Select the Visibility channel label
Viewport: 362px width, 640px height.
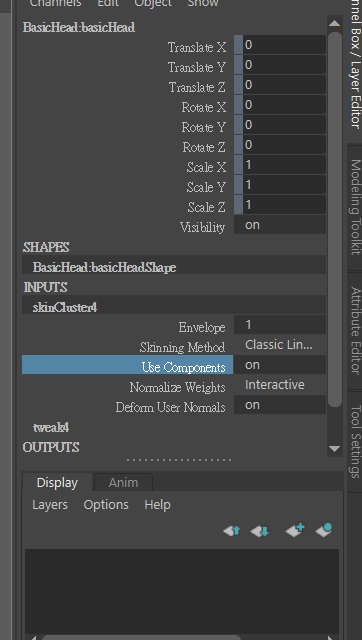202,227
